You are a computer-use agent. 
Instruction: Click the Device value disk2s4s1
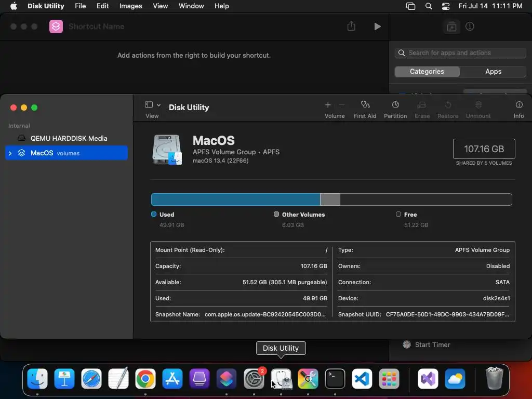point(496,298)
